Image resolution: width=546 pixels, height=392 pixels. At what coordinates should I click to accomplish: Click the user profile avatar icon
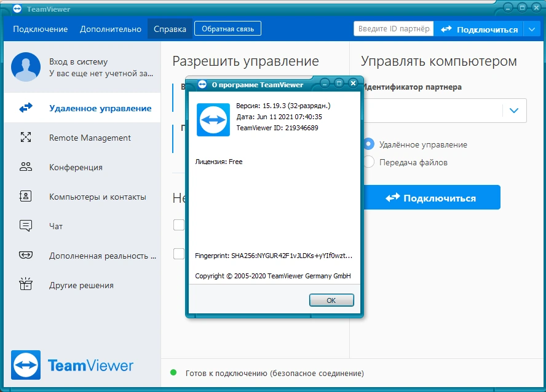(x=26, y=67)
